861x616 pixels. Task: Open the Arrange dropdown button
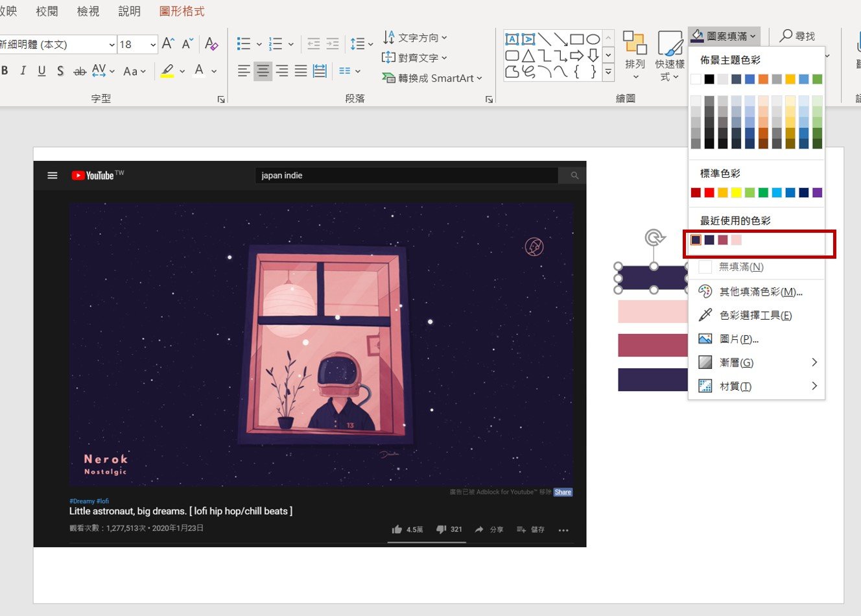point(635,56)
